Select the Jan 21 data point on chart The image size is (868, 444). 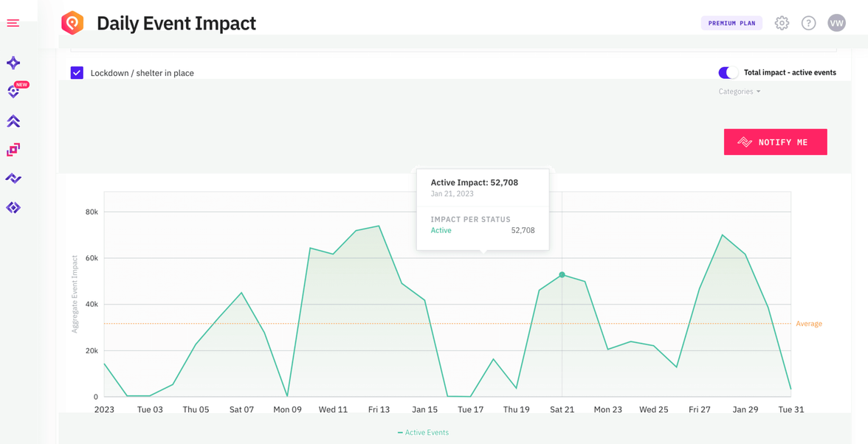(x=562, y=274)
